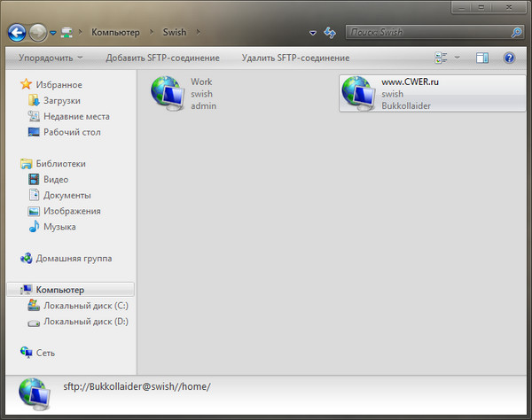Open Недавние места
The image size is (532, 420).
(x=76, y=117)
